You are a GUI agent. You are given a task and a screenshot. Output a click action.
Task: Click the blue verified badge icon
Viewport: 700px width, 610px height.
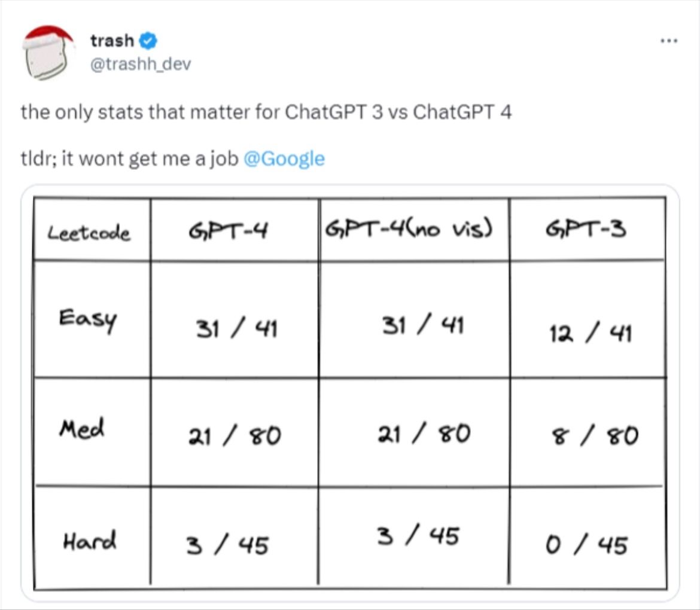pos(148,41)
